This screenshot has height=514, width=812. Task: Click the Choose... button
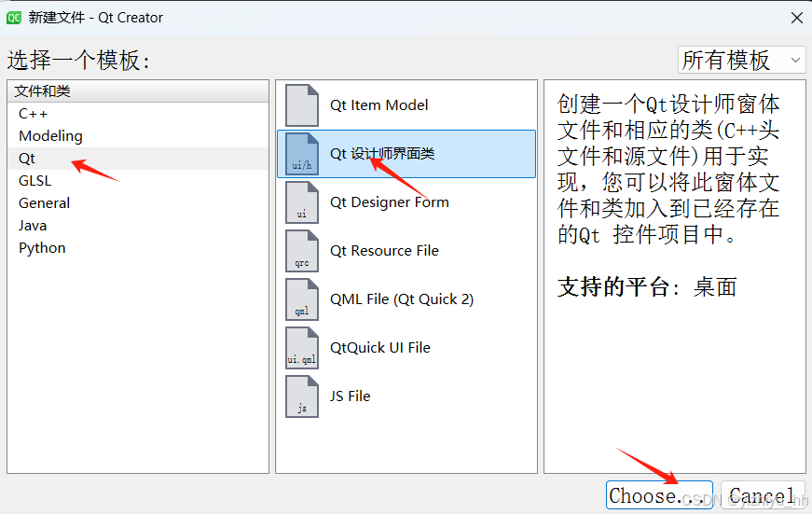click(x=659, y=494)
